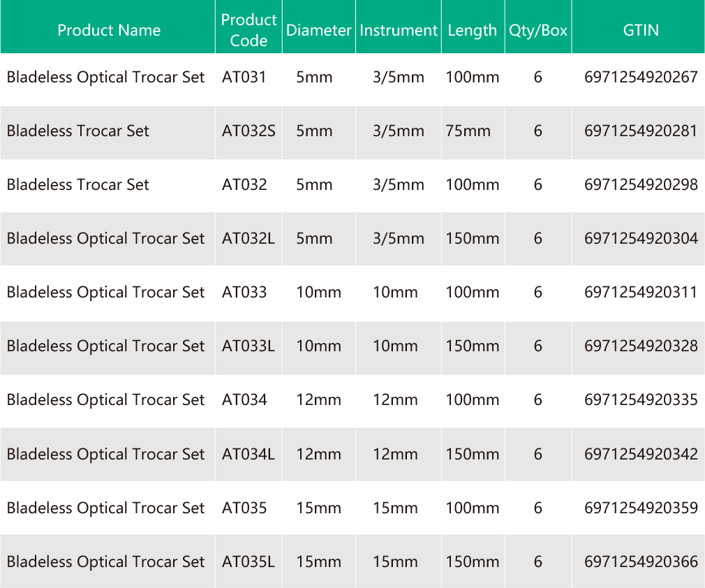Select GTIN 6971254920311
This screenshot has width=705, height=588.
click(x=640, y=292)
